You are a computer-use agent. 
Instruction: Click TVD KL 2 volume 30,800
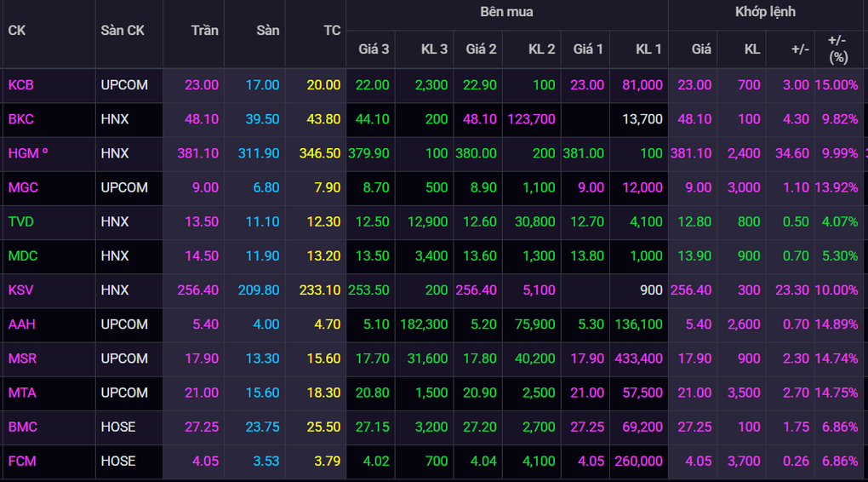click(x=534, y=221)
